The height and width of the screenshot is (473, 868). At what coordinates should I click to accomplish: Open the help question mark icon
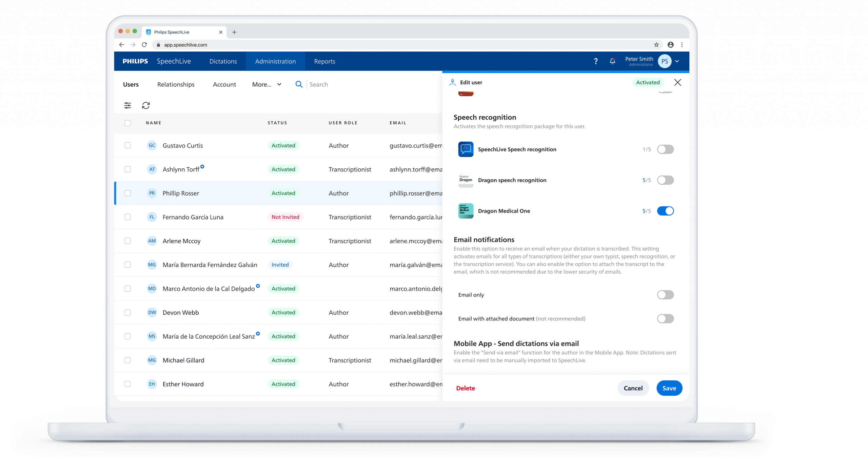point(596,61)
